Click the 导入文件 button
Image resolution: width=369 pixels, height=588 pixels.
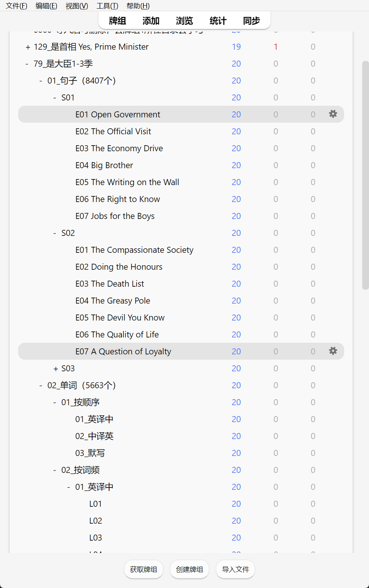click(x=235, y=569)
